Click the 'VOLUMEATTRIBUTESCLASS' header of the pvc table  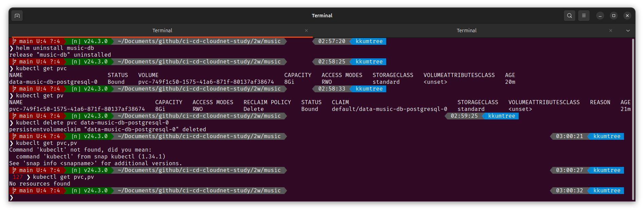[x=459, y=75]
